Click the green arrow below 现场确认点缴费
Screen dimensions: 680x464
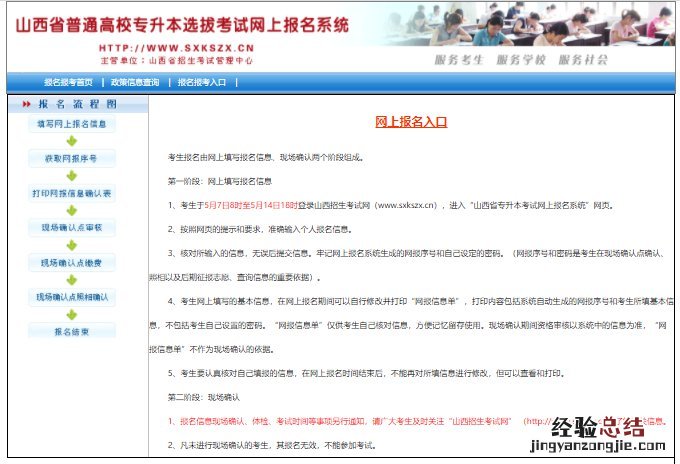coord(72,280)
